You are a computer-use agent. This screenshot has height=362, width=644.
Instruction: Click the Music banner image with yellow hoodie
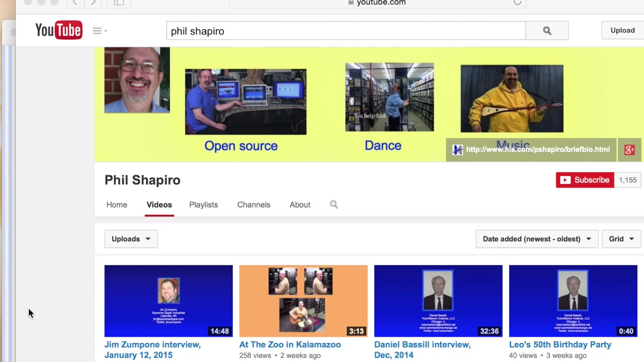click(x=512, y=99)
